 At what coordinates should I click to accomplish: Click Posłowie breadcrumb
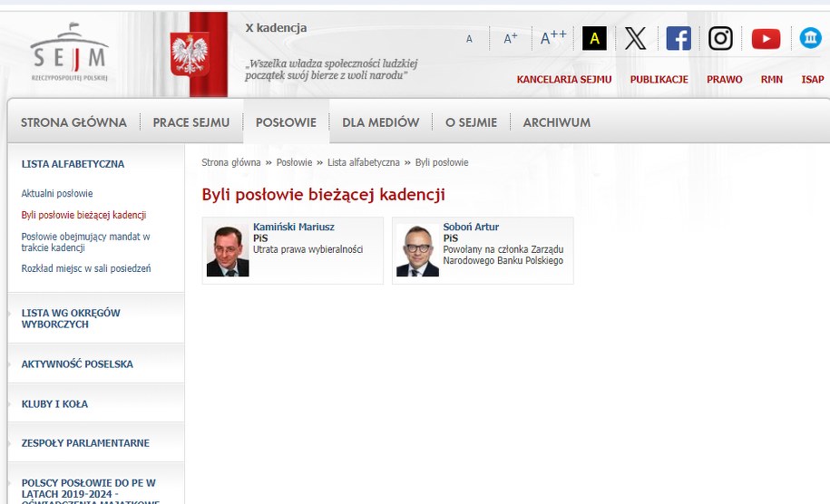pyautogui.click(x=294, y=162)
